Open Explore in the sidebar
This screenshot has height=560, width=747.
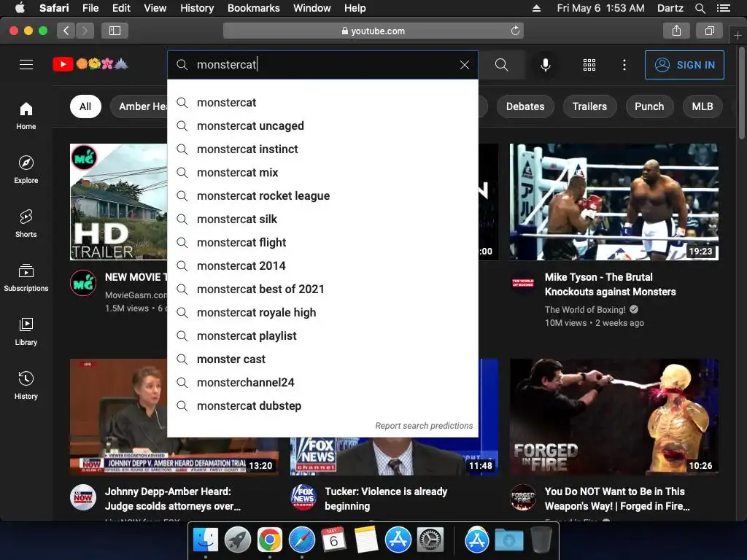(26, 169)
